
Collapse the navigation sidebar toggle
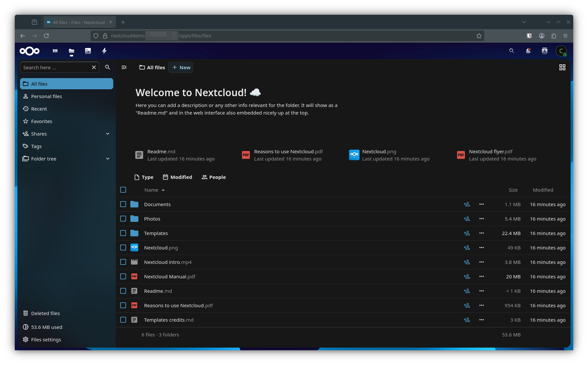(x=124, y=67)
